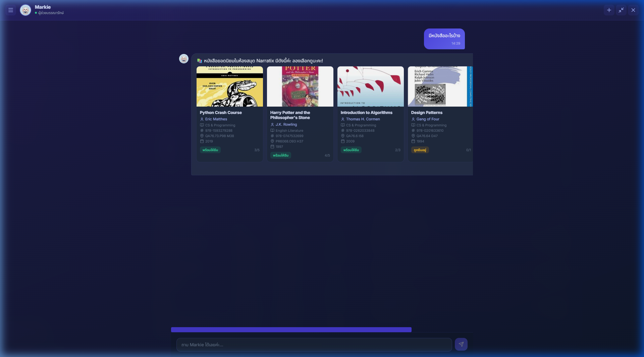The height and width of the screenshot is (357, 644).
Task: Minimize the chat with the collapse arrows icon
Action: (x=621, y=10)
